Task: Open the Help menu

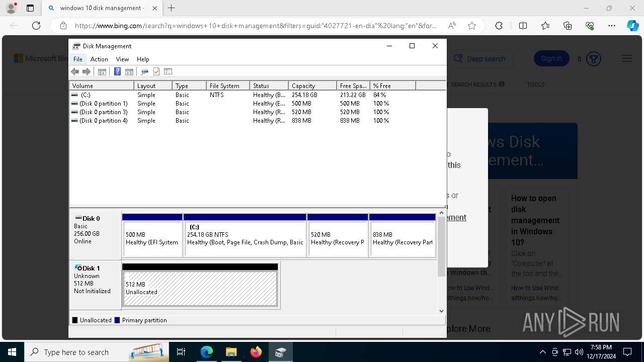Action: click(x=143, y=59)
